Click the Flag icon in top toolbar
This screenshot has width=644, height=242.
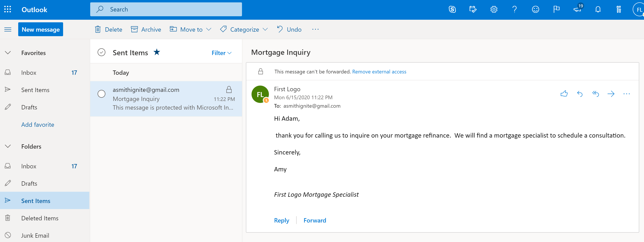(557, 9)
